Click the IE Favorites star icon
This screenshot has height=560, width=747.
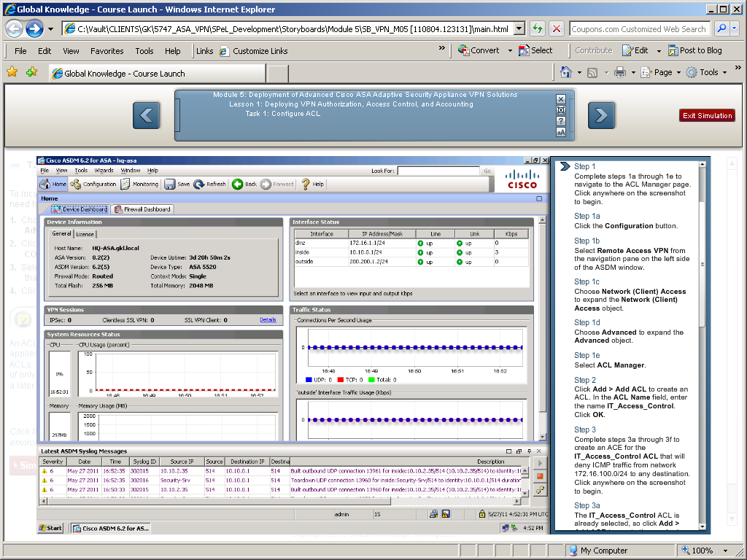pos(12,72)
